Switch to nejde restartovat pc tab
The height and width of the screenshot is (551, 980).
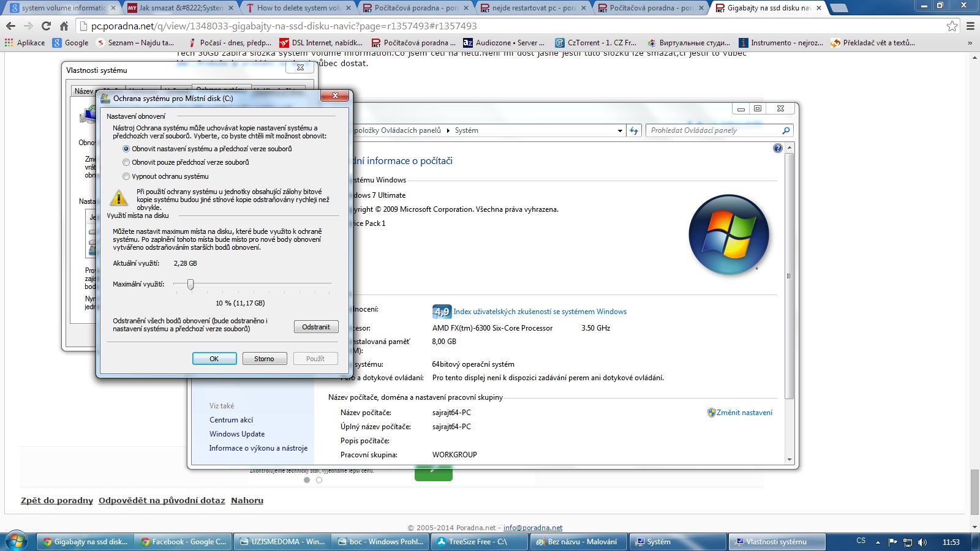point(533,8)
